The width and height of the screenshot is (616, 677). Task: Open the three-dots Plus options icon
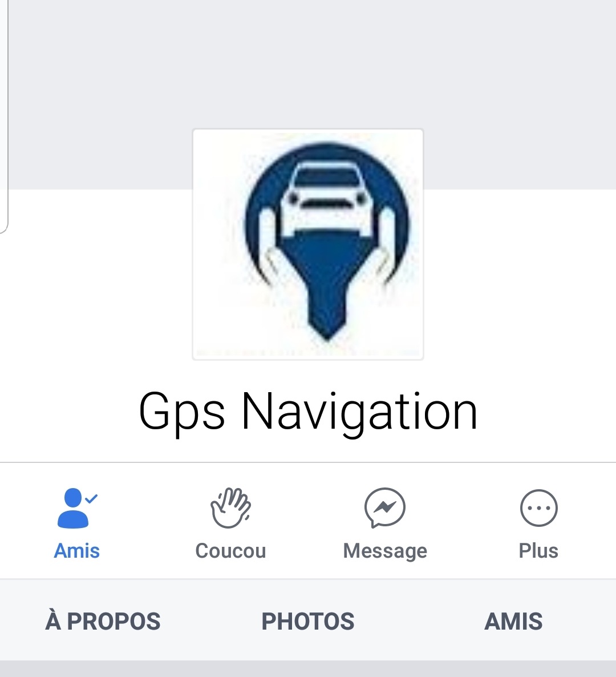[539, 508]
